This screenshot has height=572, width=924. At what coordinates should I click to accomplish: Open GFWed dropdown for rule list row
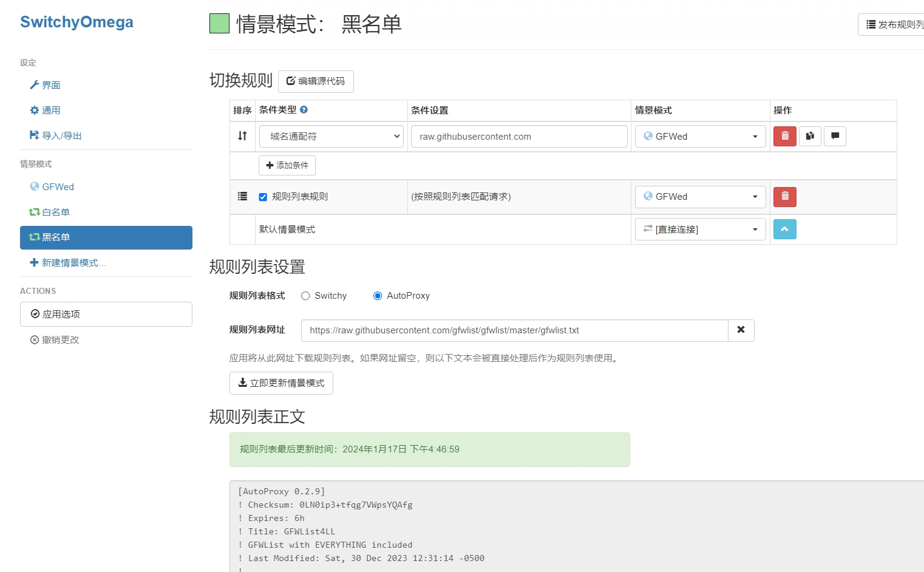[x=701, y=197]
